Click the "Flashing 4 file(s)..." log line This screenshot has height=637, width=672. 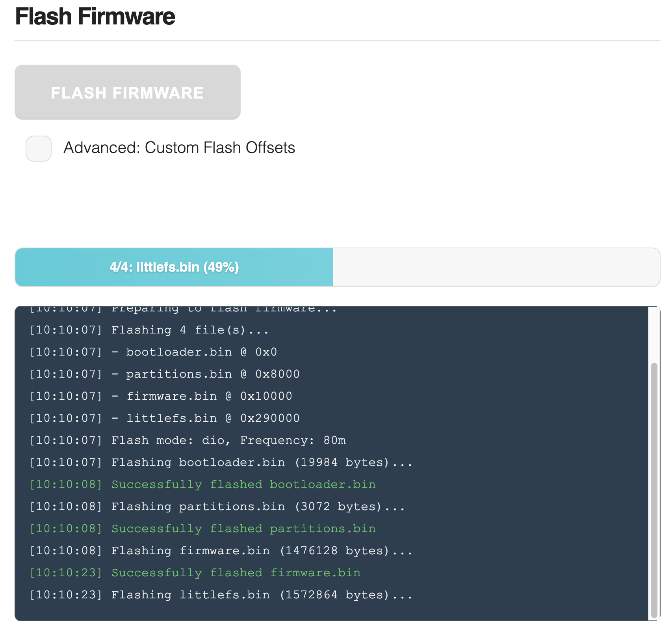pyautogui.click(x=190, y=330)
